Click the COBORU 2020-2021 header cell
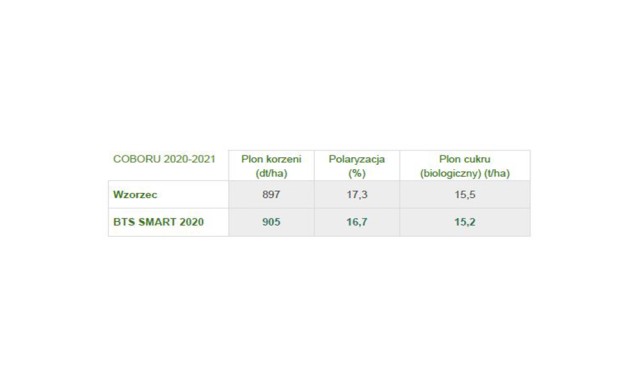Image resolution: width=640 pixels, height=386 pixels. [x=168, y=165]
